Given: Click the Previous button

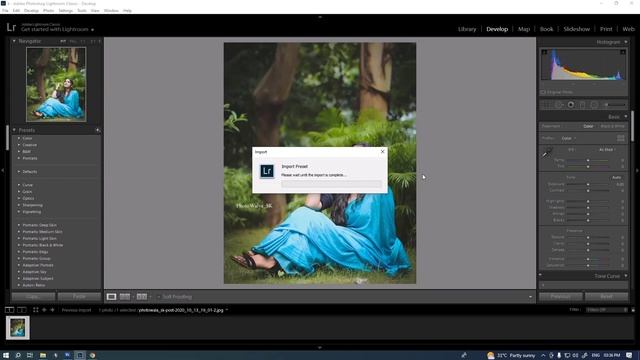Looking at the screenshot, I should coord(560,297).
